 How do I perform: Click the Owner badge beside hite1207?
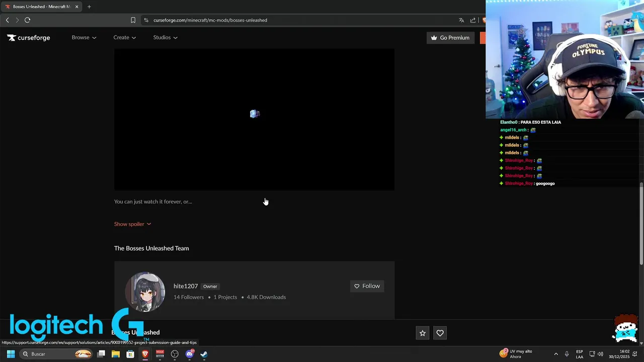210,287
